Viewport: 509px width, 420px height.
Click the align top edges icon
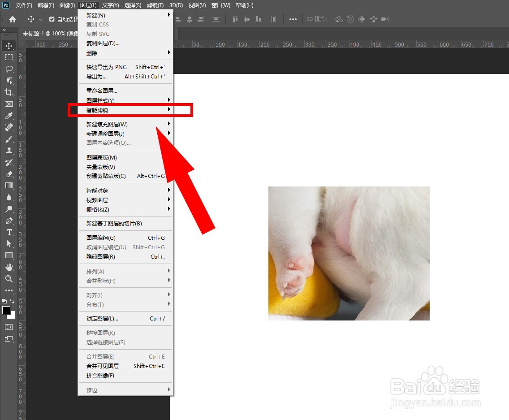(235, 19)
